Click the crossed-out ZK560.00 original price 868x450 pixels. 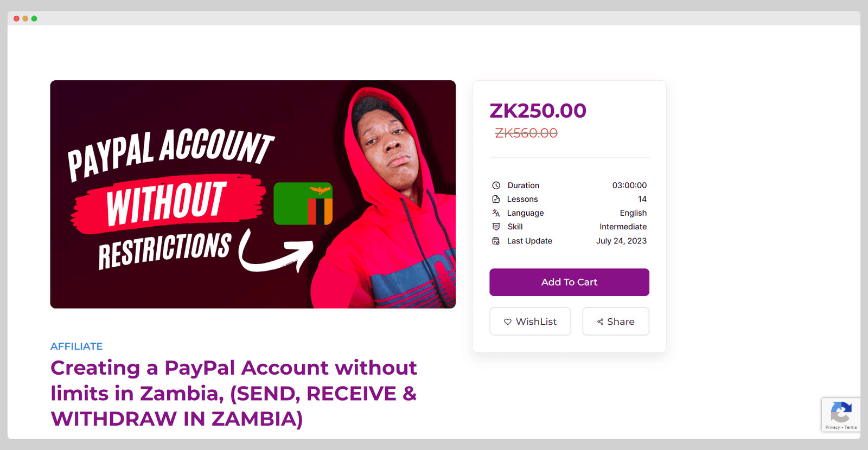pyautogui.click(x=526, y=133)
